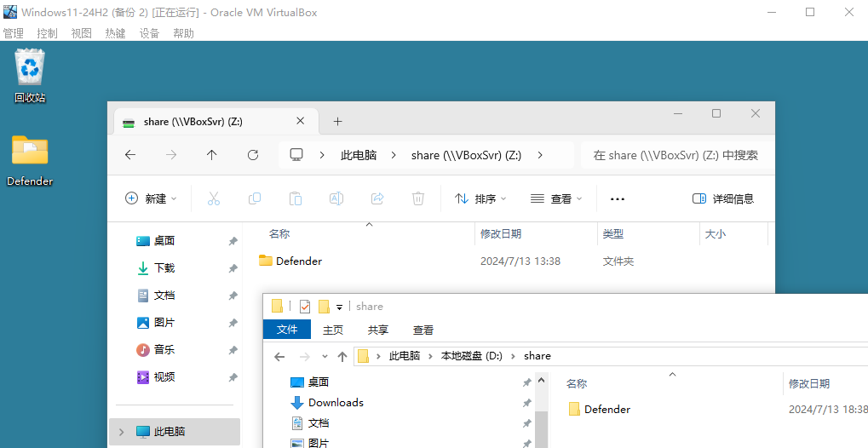Open 音乐 in the sidebar
The image size is (868, 448).
click(156, 349)
